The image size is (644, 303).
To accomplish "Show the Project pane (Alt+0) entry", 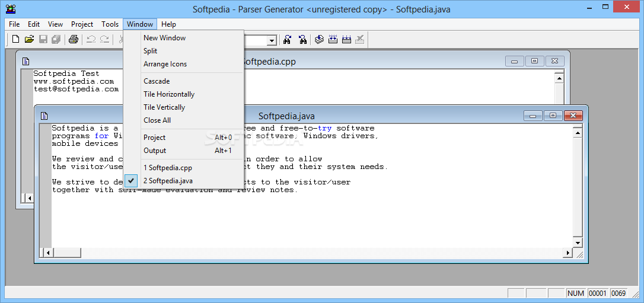I will point(184,138).
